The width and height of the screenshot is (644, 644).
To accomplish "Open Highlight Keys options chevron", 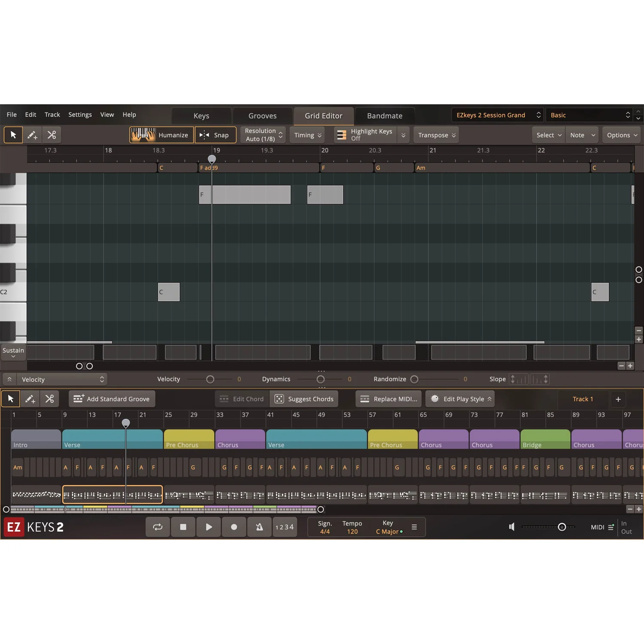I will click(403, 135).
